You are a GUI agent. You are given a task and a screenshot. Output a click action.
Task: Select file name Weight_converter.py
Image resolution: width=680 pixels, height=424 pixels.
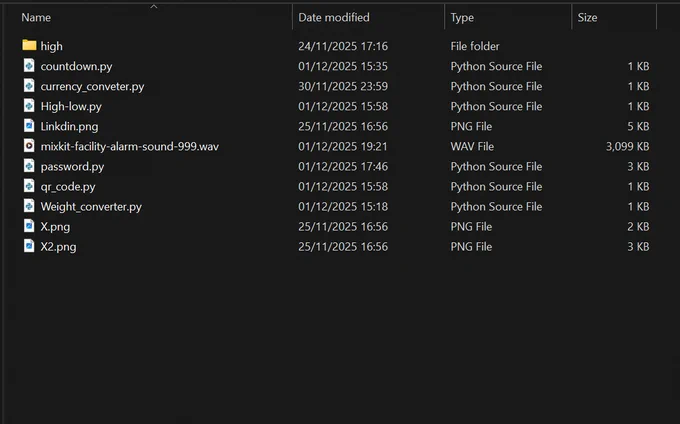(91, 207)
